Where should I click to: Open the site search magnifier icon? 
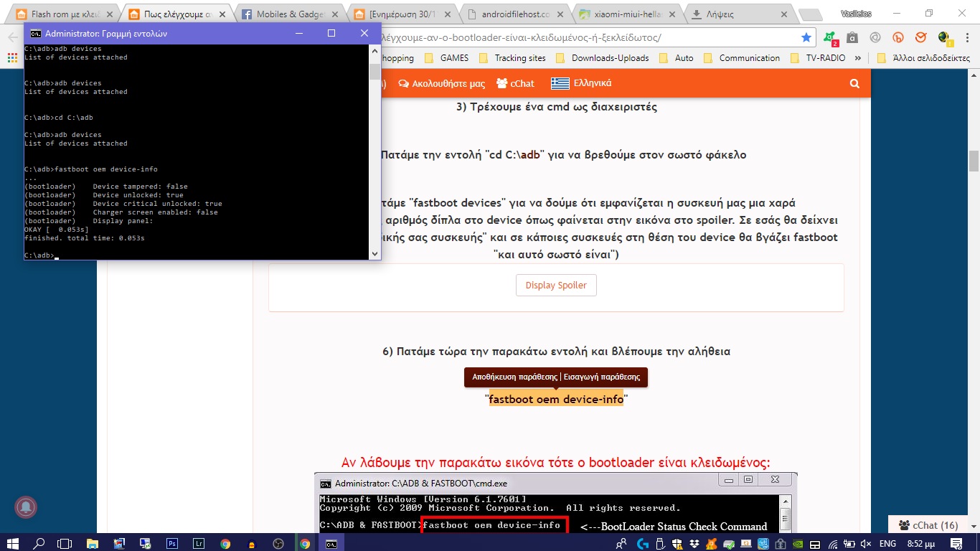[x=854, y=83]
